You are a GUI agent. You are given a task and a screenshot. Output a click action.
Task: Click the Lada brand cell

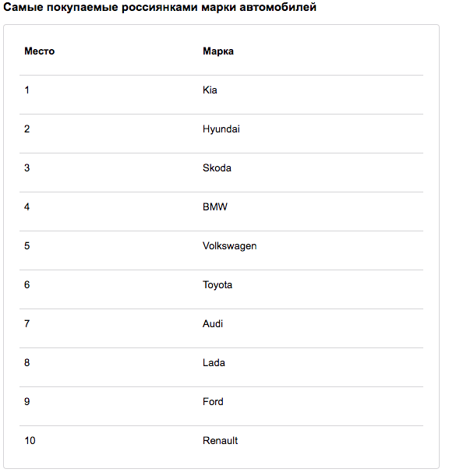(214, 362)
